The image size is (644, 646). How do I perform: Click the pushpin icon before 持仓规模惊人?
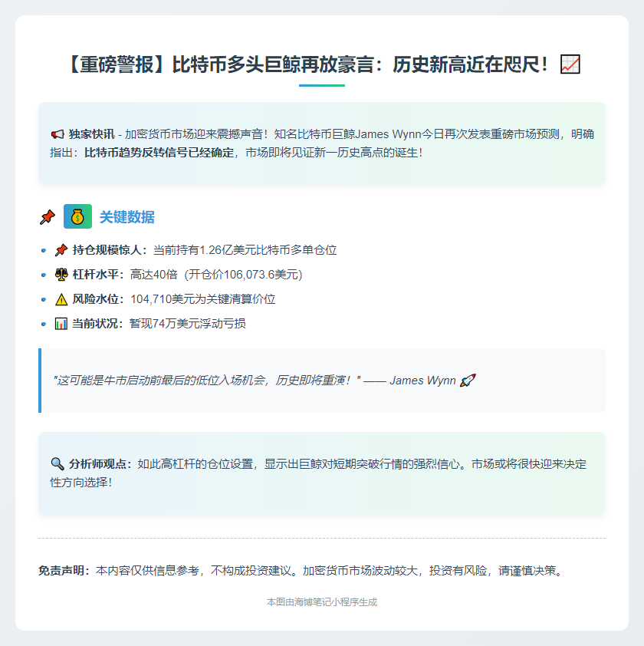[61, 250]
